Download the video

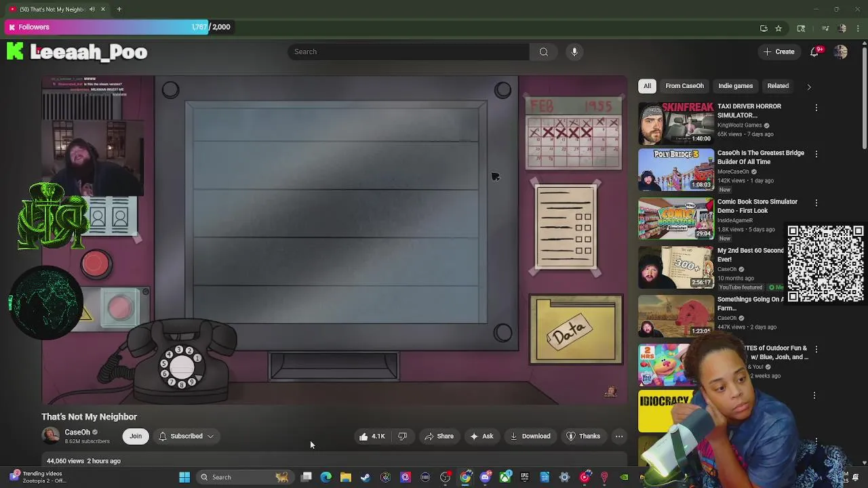click(x=530, y=436)
